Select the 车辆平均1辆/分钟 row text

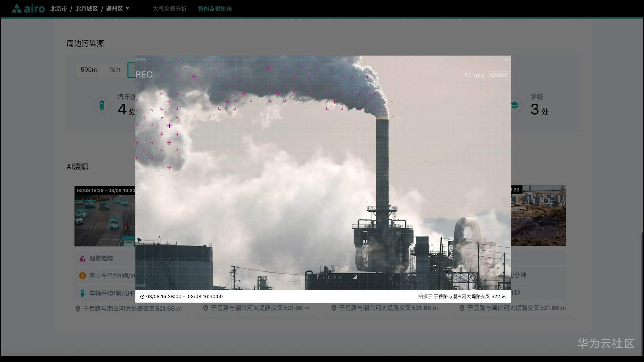112,293
